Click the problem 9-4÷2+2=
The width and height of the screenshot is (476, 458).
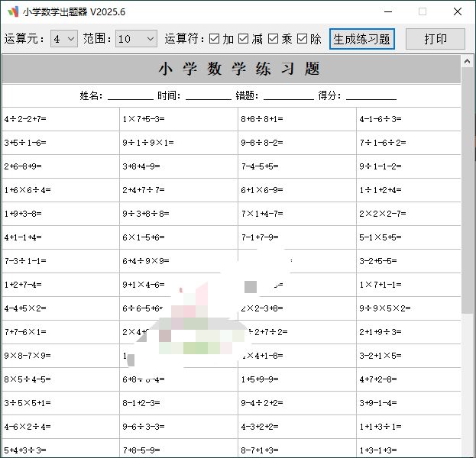[261, 403]
